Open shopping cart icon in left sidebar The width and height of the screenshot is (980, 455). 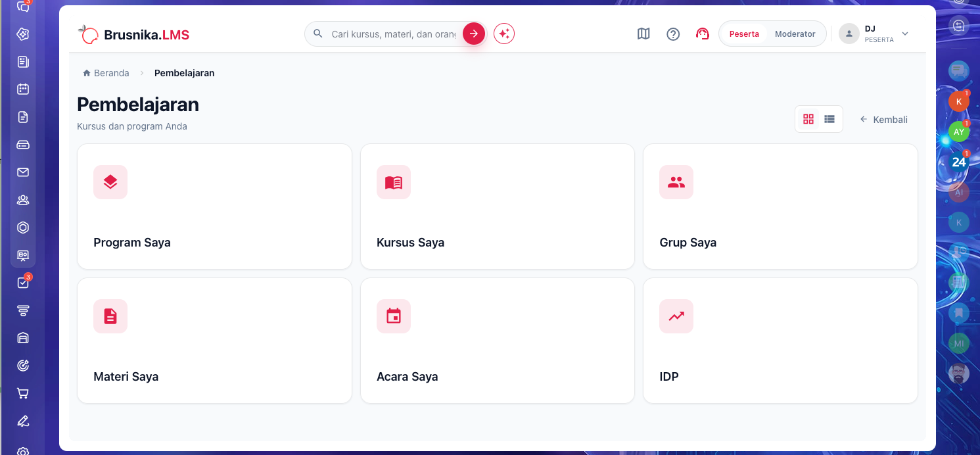pos(23,393)
